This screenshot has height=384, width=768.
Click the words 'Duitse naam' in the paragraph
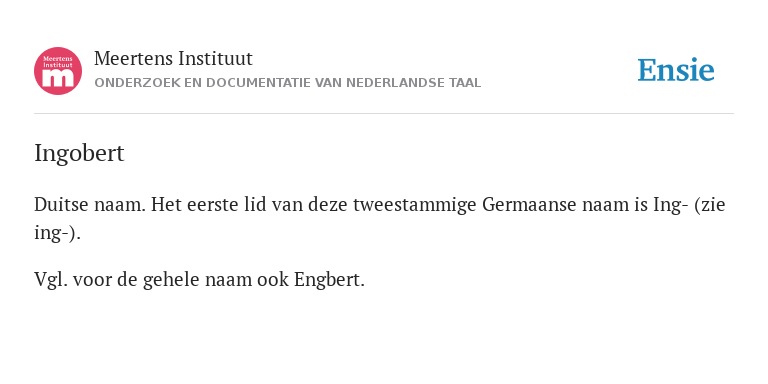90,205
